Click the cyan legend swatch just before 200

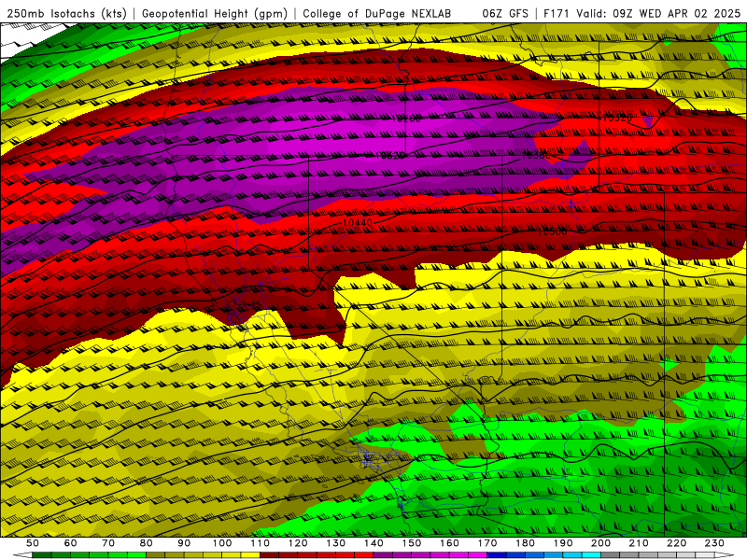tap(592, 555)
